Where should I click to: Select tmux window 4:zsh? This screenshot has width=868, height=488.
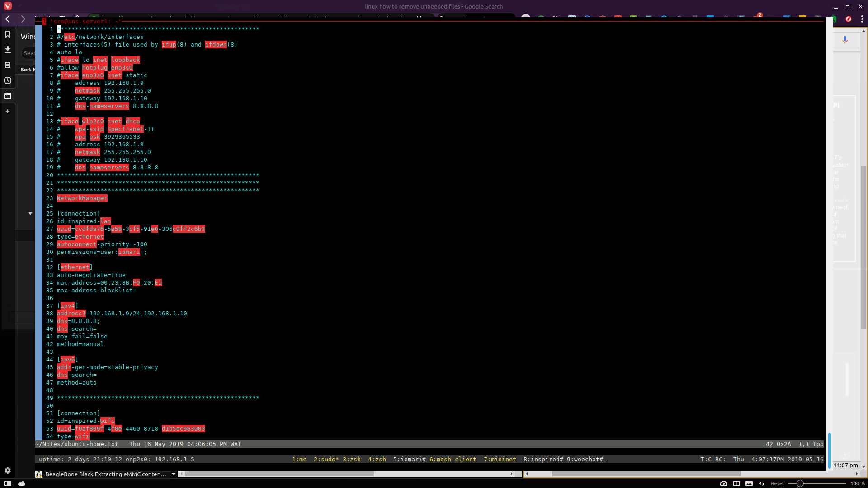click(377, 459)
